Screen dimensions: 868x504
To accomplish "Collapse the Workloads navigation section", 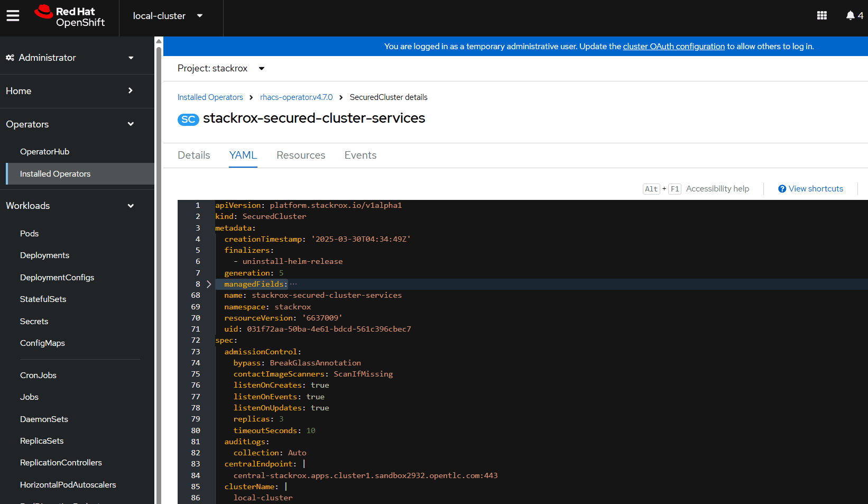I will [x=70, y=206].
